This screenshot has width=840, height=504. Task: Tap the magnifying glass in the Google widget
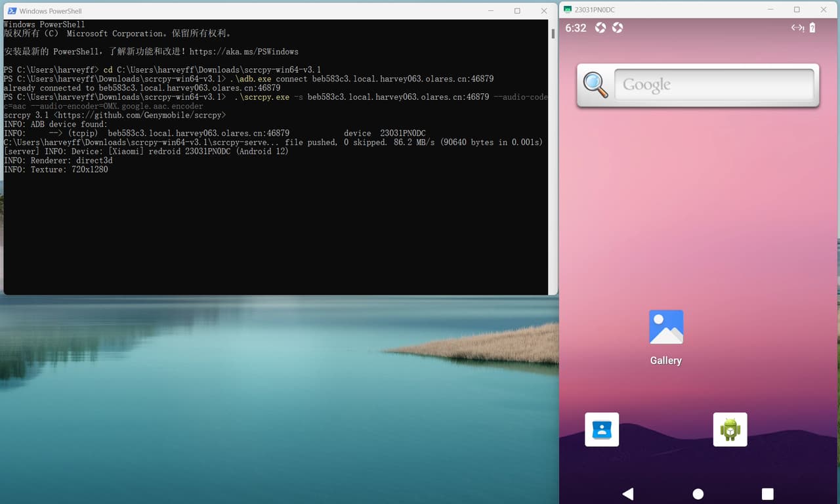[595, 85]
